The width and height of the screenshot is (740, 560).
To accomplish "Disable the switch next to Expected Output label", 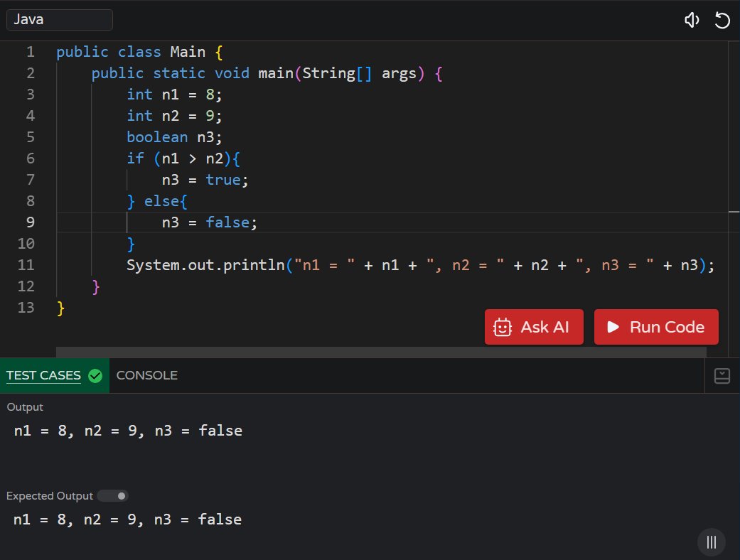I will [x=112, y=495].
